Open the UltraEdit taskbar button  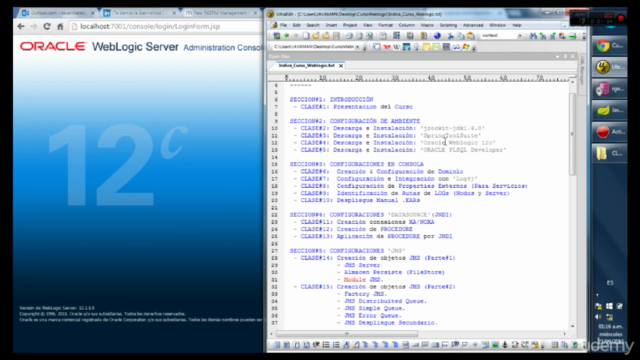609,67
